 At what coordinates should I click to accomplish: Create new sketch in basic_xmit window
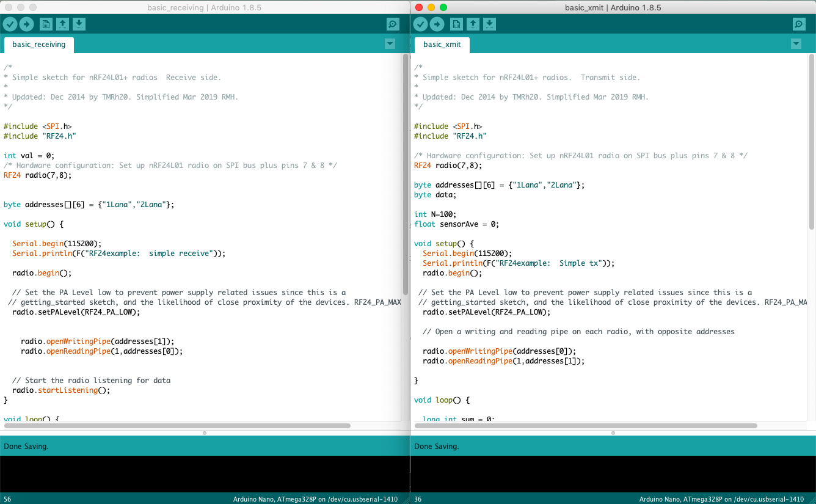pos(456,24)
